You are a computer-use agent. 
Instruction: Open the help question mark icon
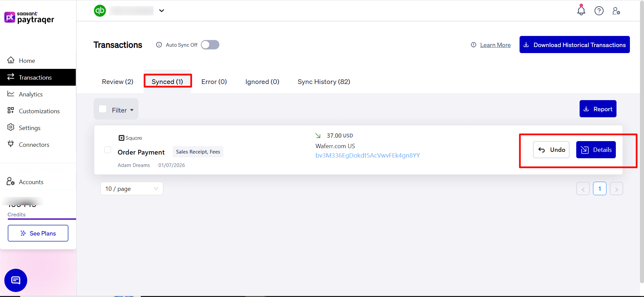click(x=599, y=11)
